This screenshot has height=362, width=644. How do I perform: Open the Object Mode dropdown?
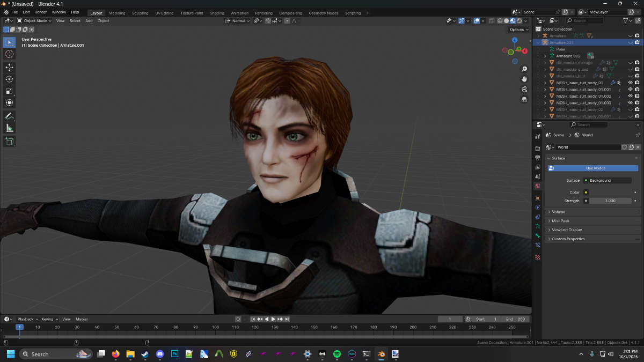[x=34, y=21]
